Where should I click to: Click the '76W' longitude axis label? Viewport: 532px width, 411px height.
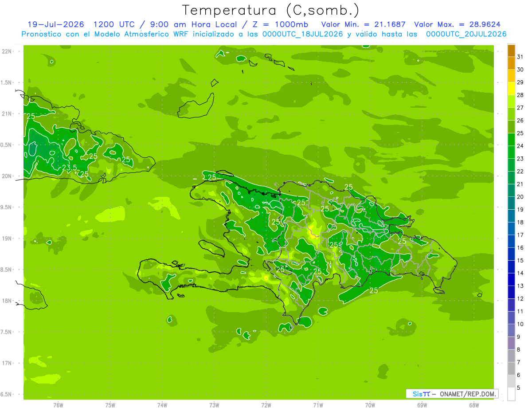point(58,405)
